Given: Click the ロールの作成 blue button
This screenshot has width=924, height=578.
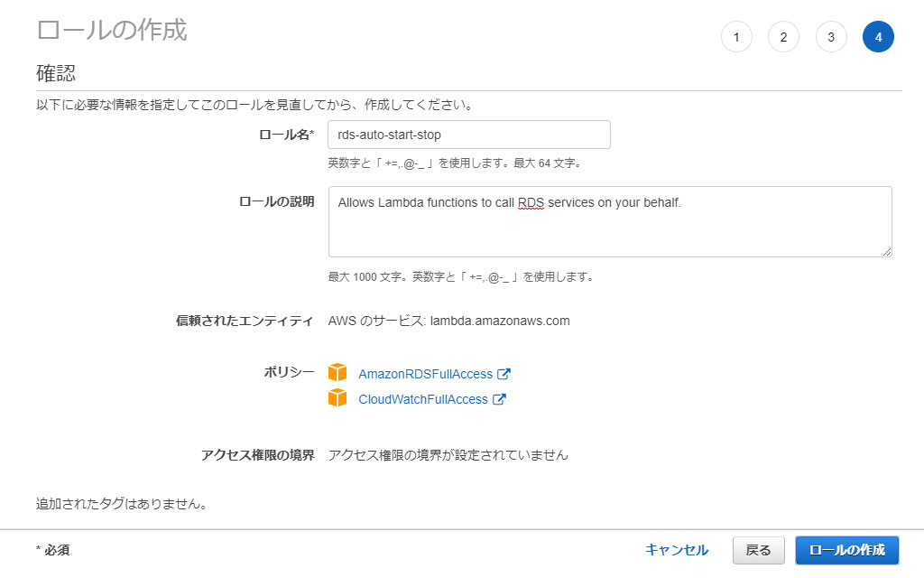Looking at the screenshot, I should [846, 550].
